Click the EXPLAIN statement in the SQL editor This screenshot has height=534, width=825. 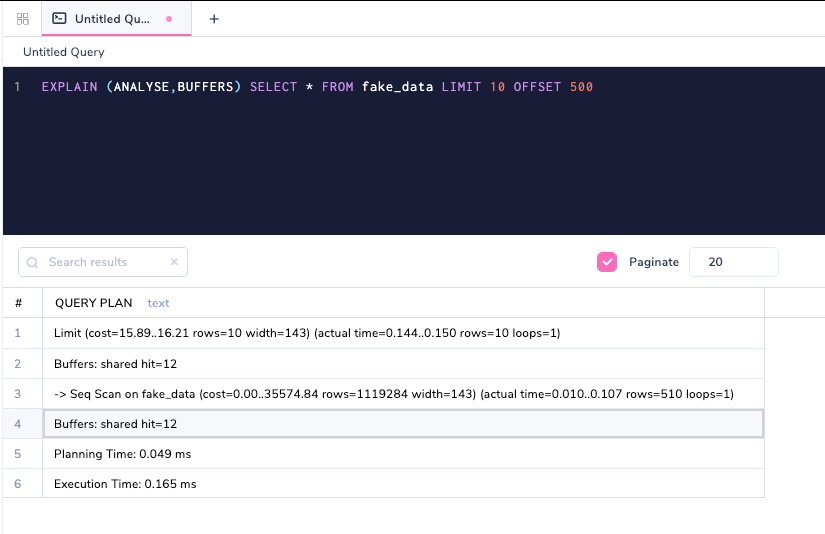coord(317,87)
